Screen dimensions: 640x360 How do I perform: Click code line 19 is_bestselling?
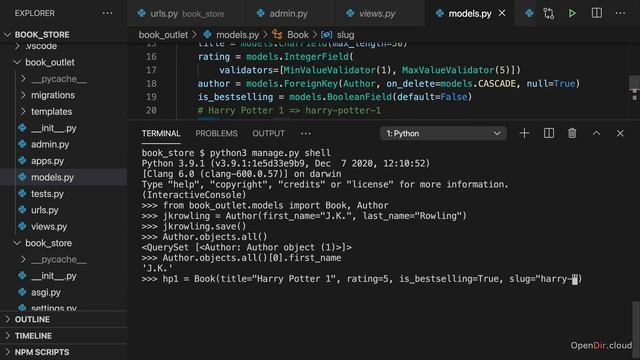click(335, 97)
